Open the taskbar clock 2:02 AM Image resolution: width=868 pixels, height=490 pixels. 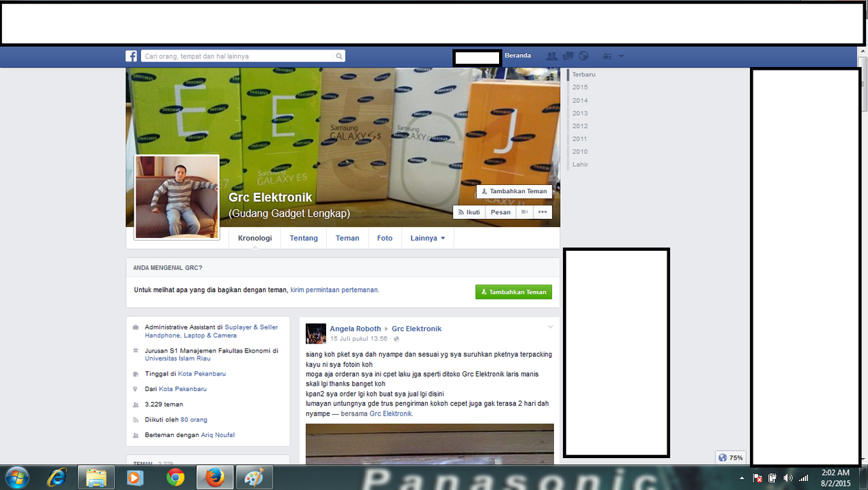pyautogui.click(x=835, y=478)
